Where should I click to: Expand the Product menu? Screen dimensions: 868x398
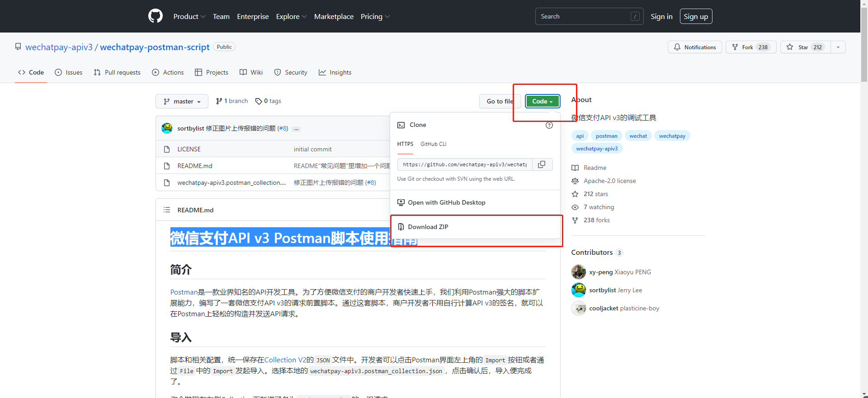point(189,16)
